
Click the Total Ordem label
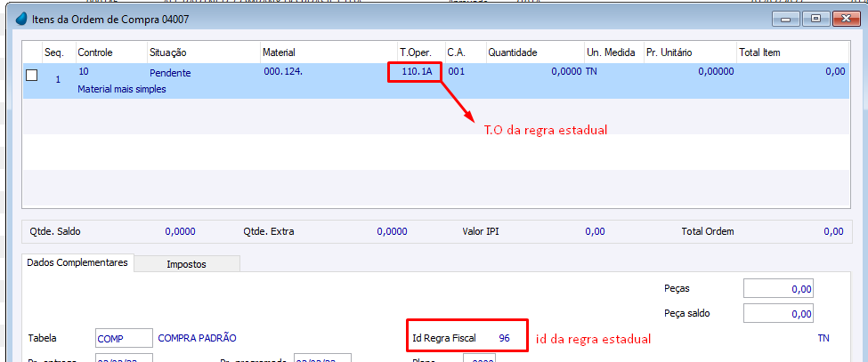coord(708,231)
